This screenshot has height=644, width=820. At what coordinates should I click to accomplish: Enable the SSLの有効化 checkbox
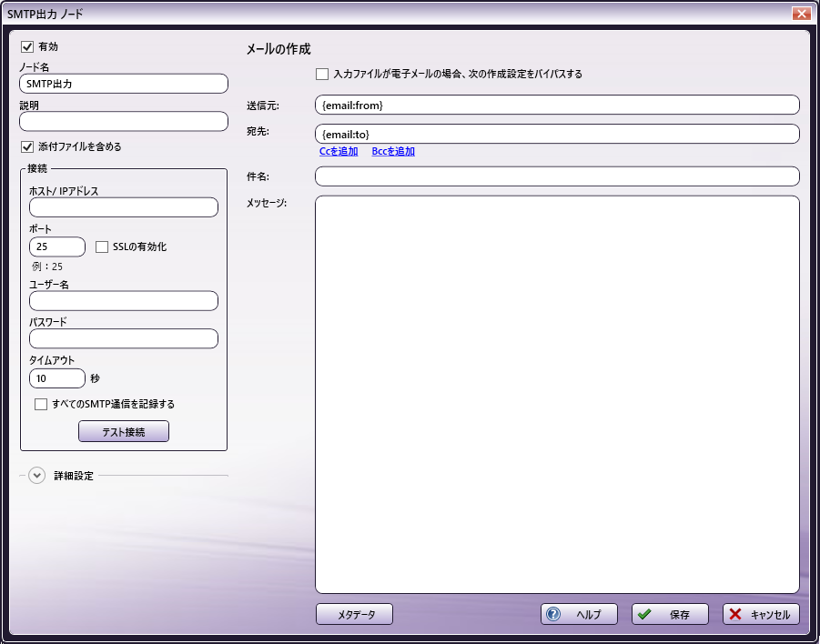(102, 247)
